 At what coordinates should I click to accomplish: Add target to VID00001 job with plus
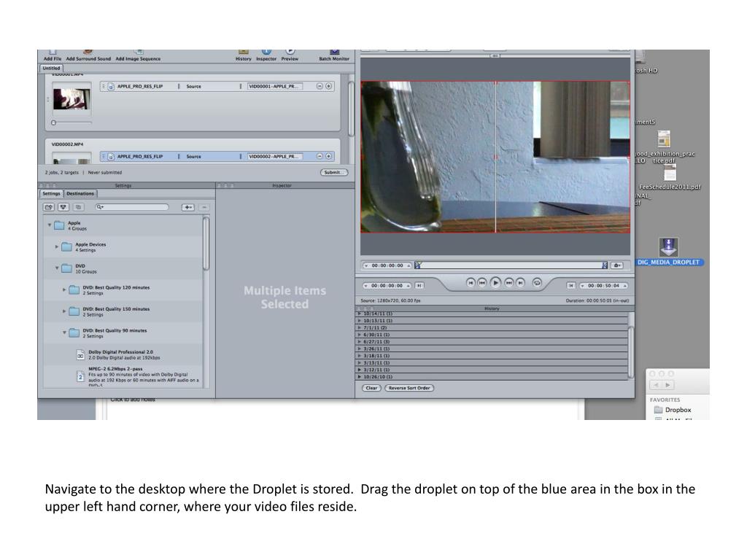click(x=329, y=86)
